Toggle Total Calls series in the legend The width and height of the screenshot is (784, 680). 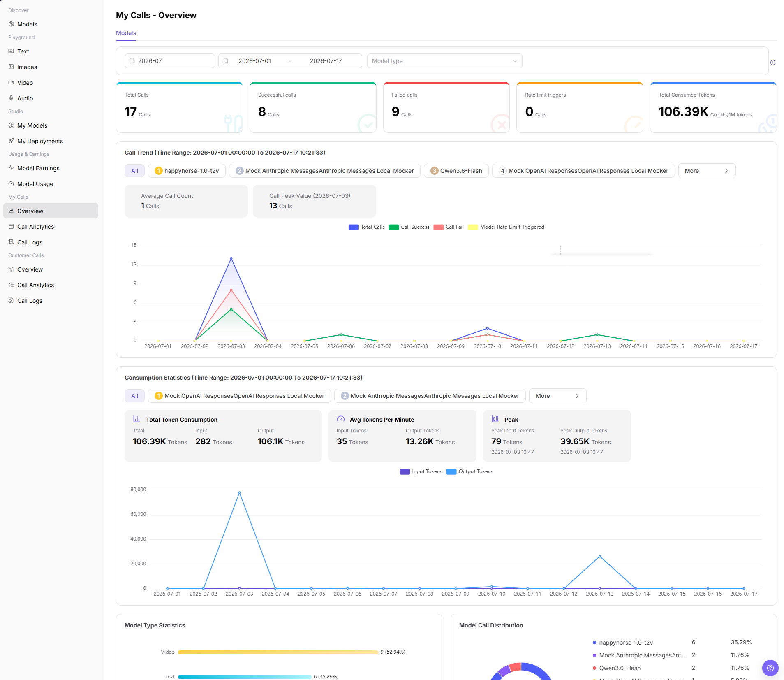tap(366, 227)
